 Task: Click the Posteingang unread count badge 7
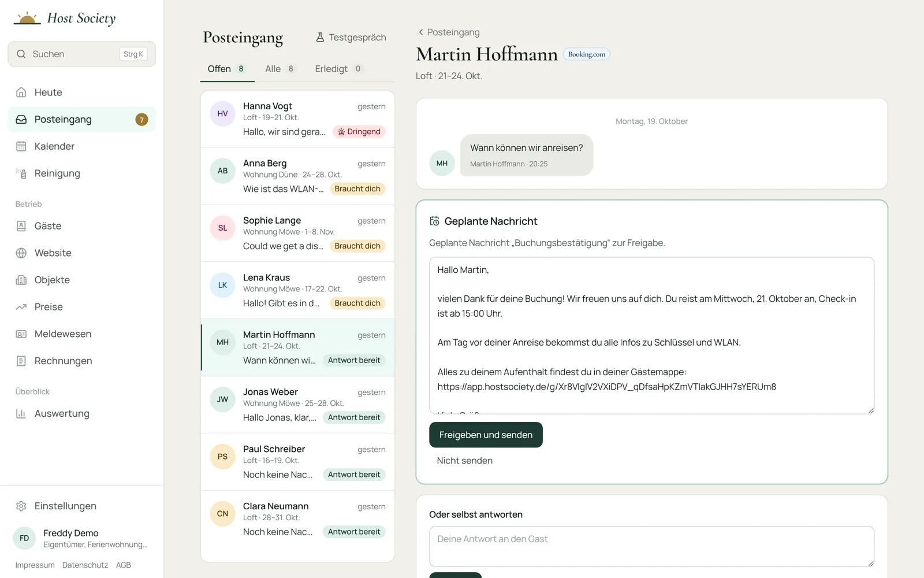141,120
